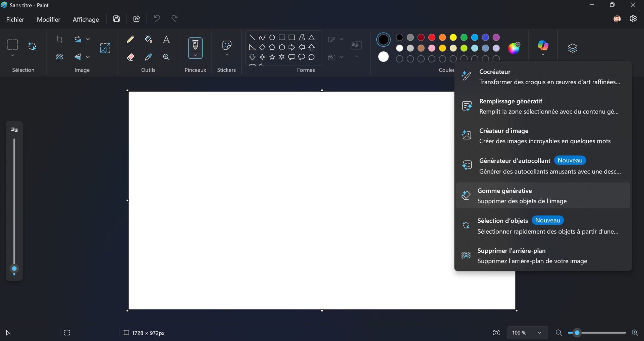644x341 pixels.
Task: Open the Stickers tool
Action: click(227, 45)
